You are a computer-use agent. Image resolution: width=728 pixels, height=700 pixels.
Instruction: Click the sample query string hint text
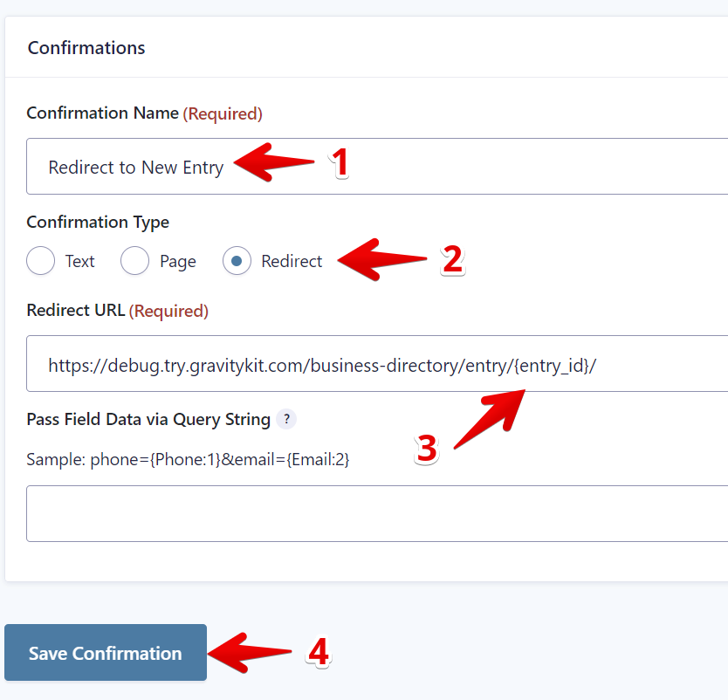[188, 459]
